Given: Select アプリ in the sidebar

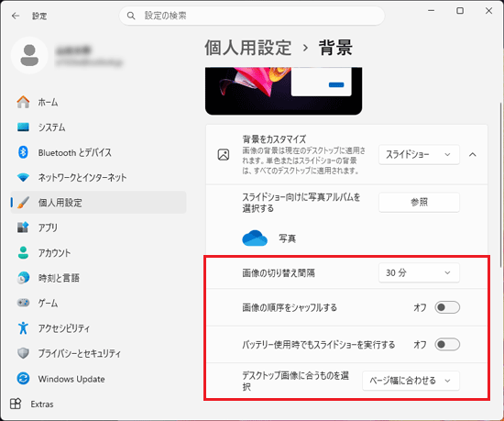Looking at the screenshot, I should click(x=98, y=227).
